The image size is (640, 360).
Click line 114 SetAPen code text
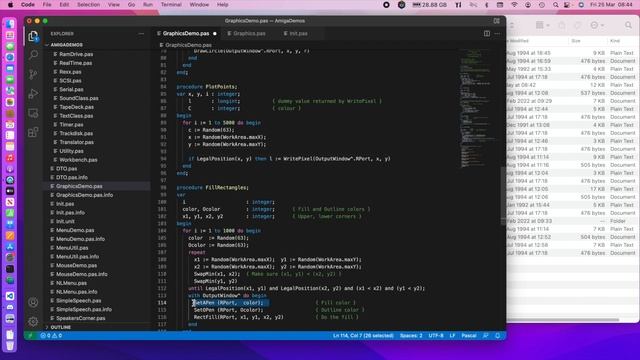229,303
